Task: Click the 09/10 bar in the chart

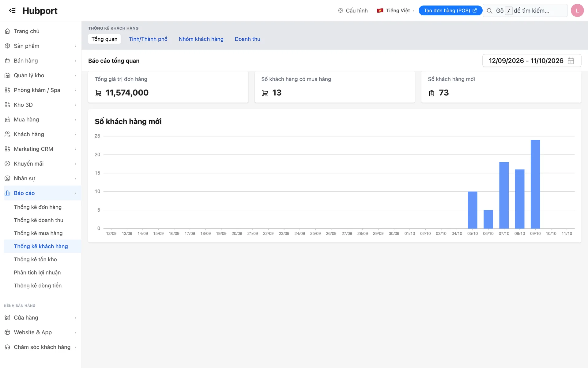Action: (535, 184)
